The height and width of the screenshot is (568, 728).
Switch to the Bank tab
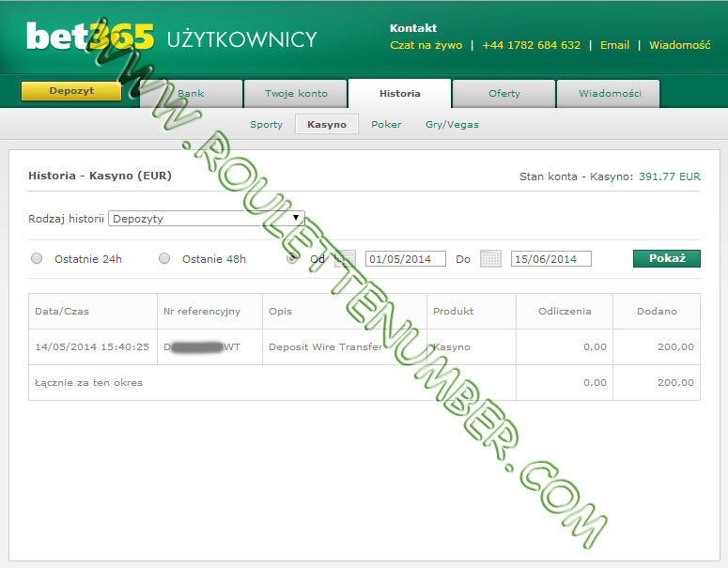click(x=192, y=94)
